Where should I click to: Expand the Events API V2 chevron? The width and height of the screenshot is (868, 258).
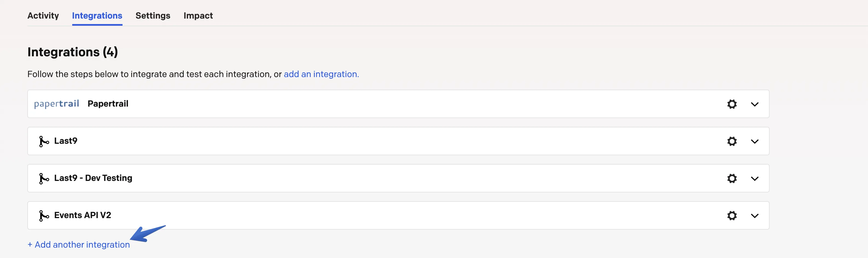point(755,216)
